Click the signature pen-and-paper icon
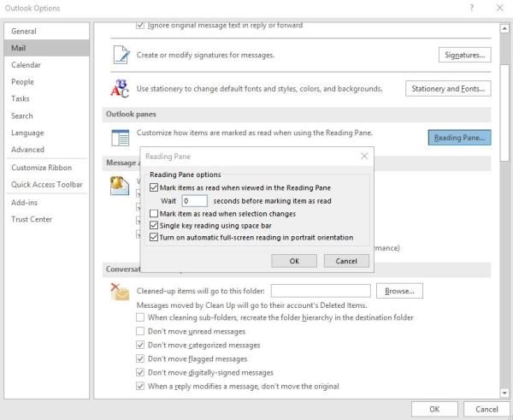The image size is (513, 420). 121,55
